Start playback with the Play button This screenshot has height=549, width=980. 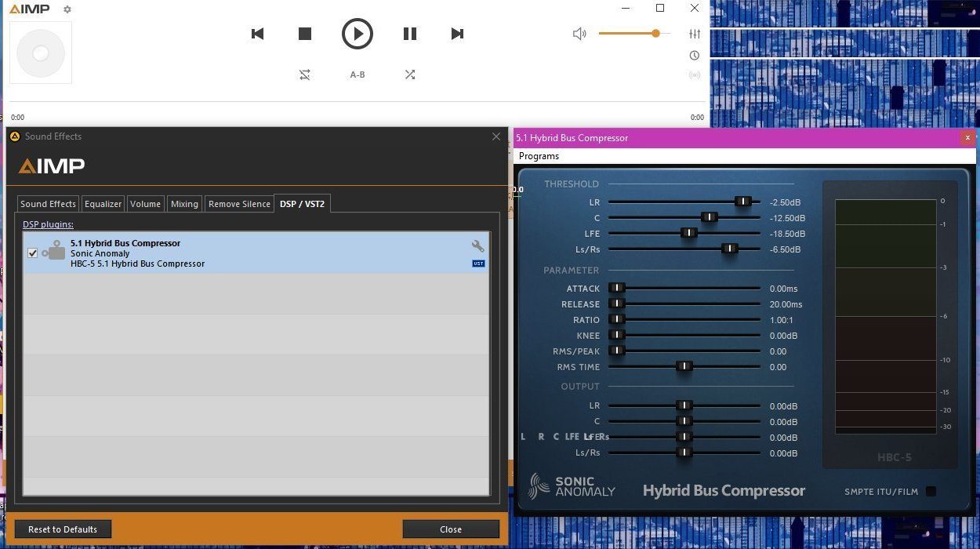point(358,34)
